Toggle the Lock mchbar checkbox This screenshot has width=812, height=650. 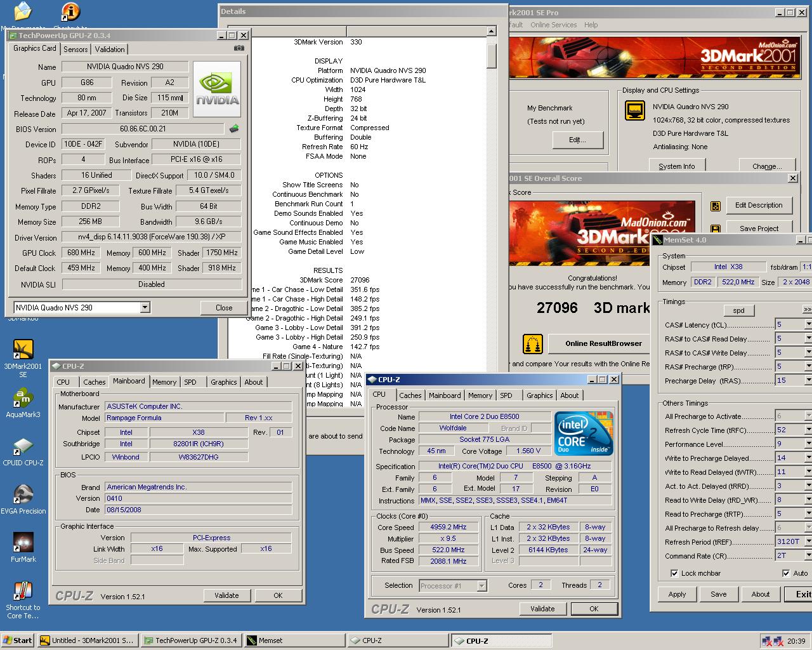coord(675,573)
